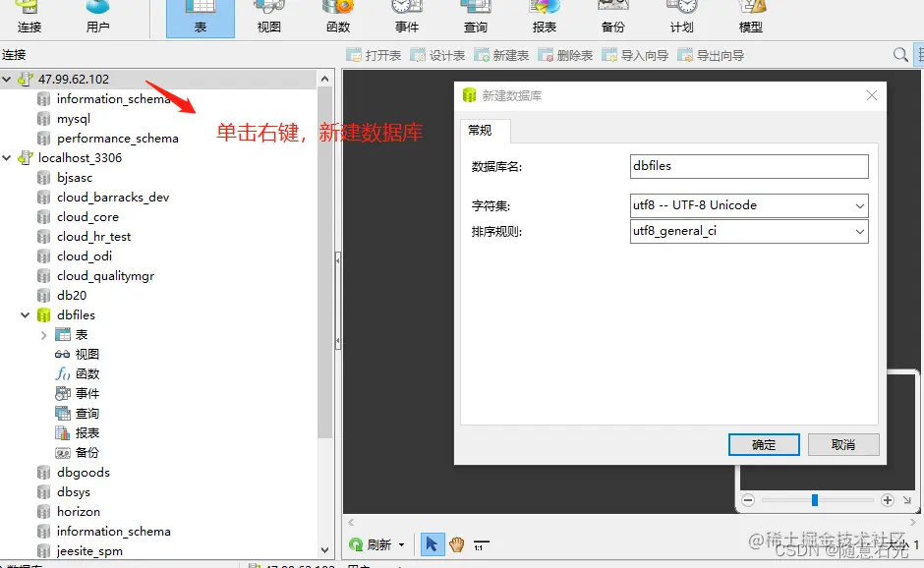Click the 事件 item in the top toolbar
924x568 pixels.
[406, 20]
